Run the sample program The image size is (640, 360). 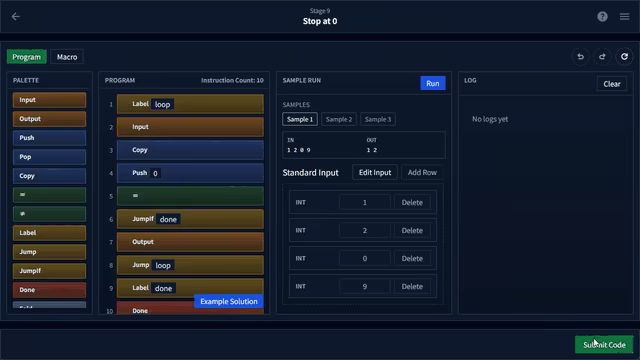[x=433, y=83]
